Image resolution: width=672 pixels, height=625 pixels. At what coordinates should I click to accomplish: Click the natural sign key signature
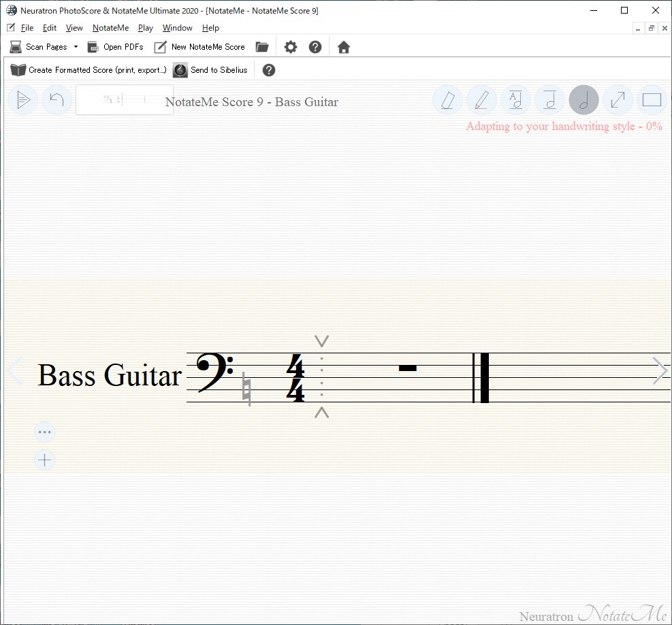point(247,389)
